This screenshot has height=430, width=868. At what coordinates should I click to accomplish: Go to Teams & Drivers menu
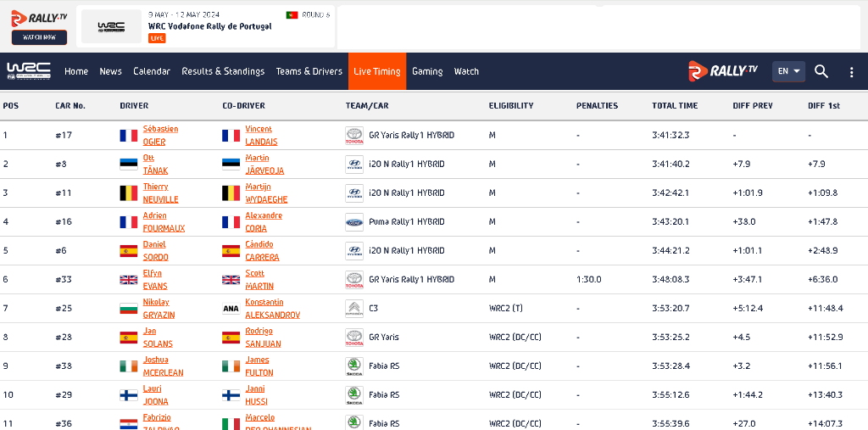(309, 71)
